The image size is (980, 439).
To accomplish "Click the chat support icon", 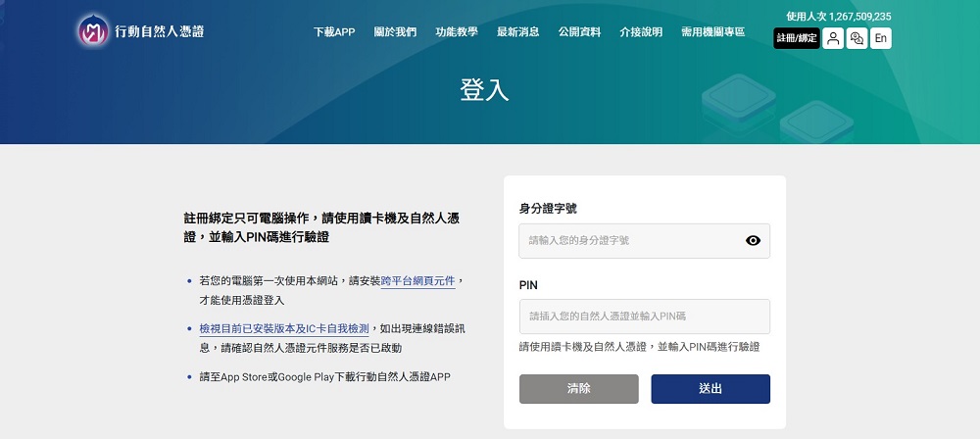I will pyautogui.click(x=857, y=38).
